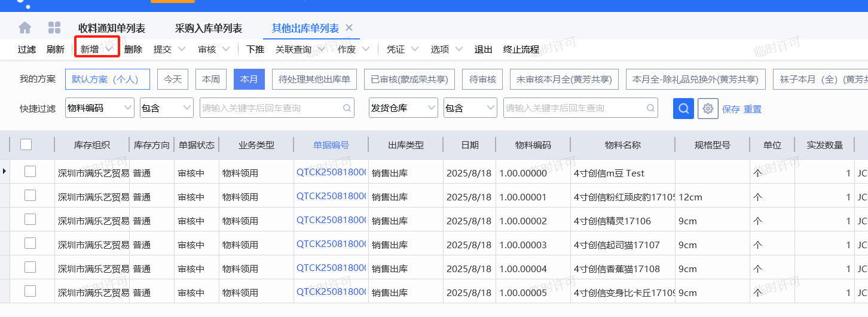Switch to 采购入库单列表 tab
The height and width of the screenshot is (317, 868).
click(x=209, y=28)
